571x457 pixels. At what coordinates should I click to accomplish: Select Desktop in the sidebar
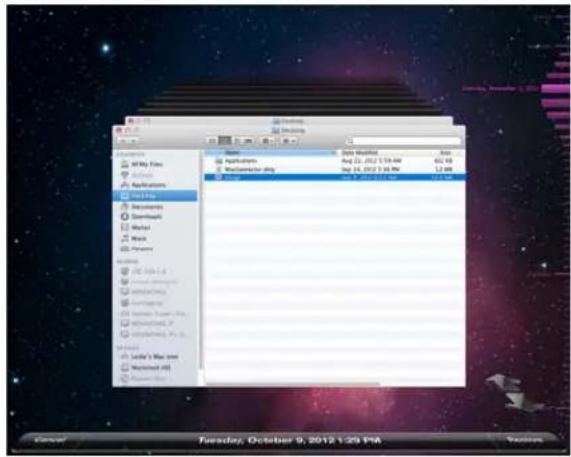pos(155,196)
